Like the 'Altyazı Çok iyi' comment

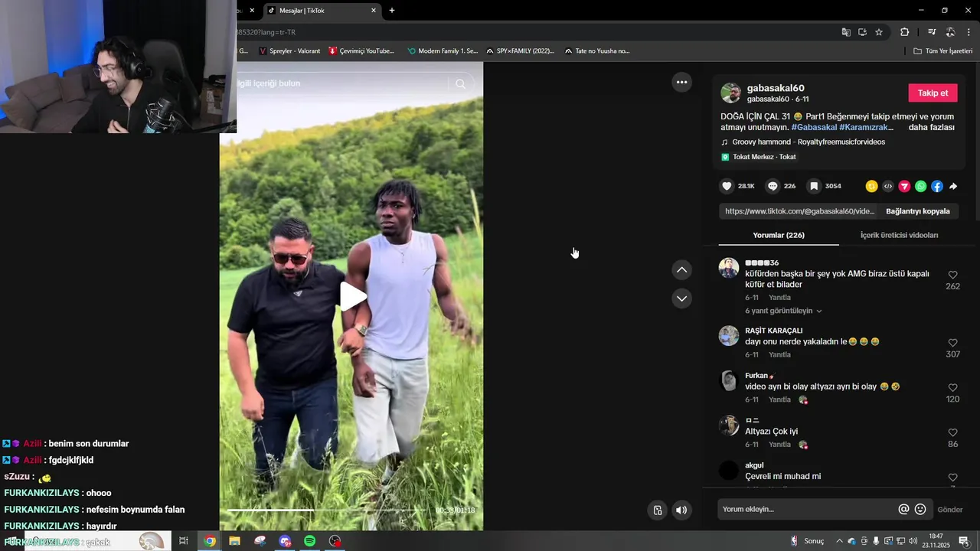[952, 432]
